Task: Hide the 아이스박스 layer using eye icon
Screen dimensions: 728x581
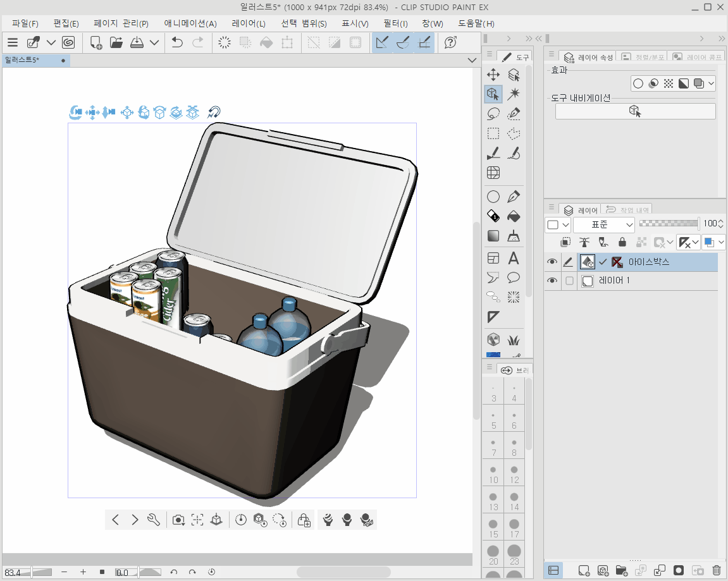Action: pos(552,262)
